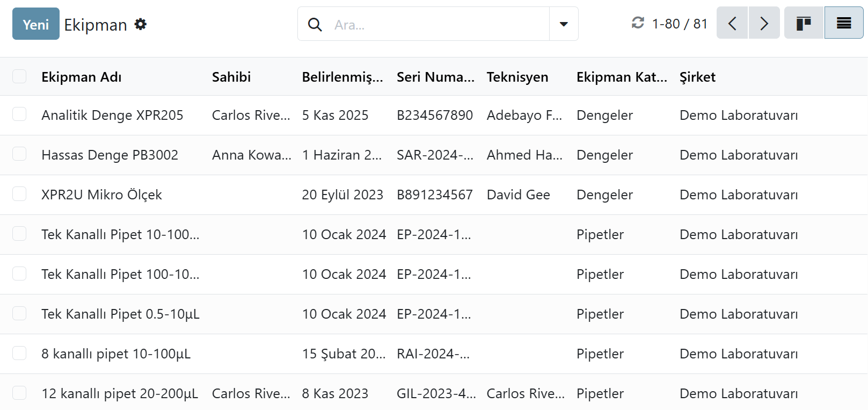Click the Yeni button
The width and height of the screenshot is (868, 410).
[x=36, y=24]
